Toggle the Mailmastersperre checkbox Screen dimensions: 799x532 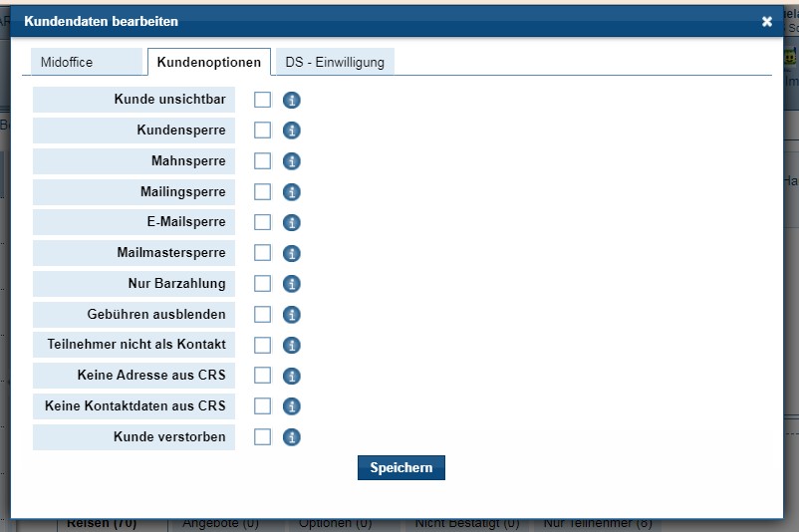pyautogui.click(x=262, y=253)
